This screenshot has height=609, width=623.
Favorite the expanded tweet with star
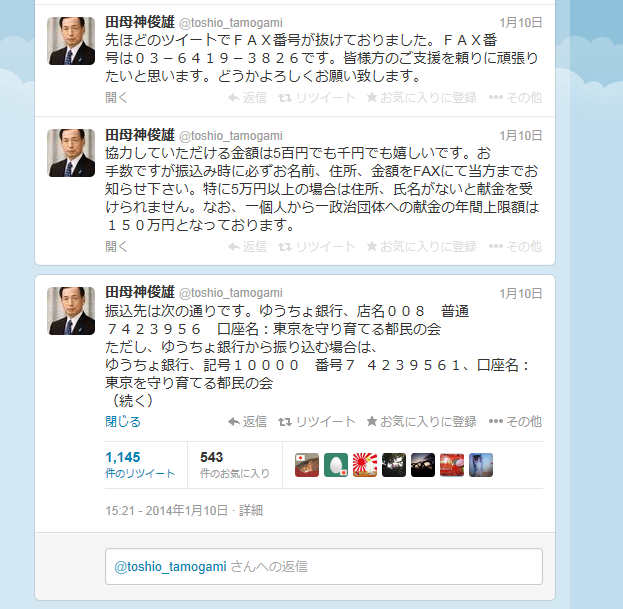tap(422, 421)
